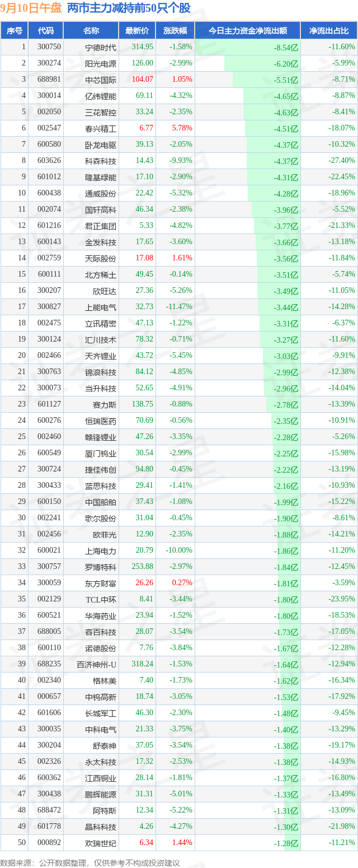Select the stock name 天齐锂业
Screen dimensions: 358x868
101,356
